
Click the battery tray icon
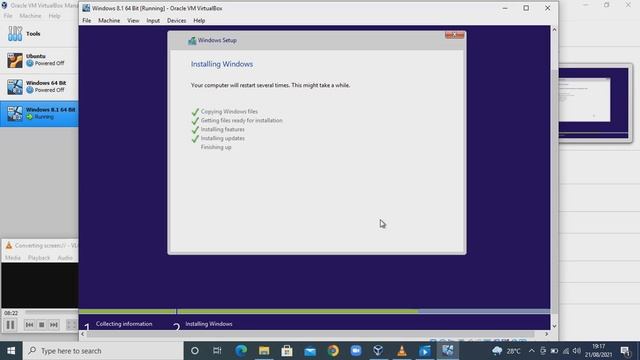(554, 351)
